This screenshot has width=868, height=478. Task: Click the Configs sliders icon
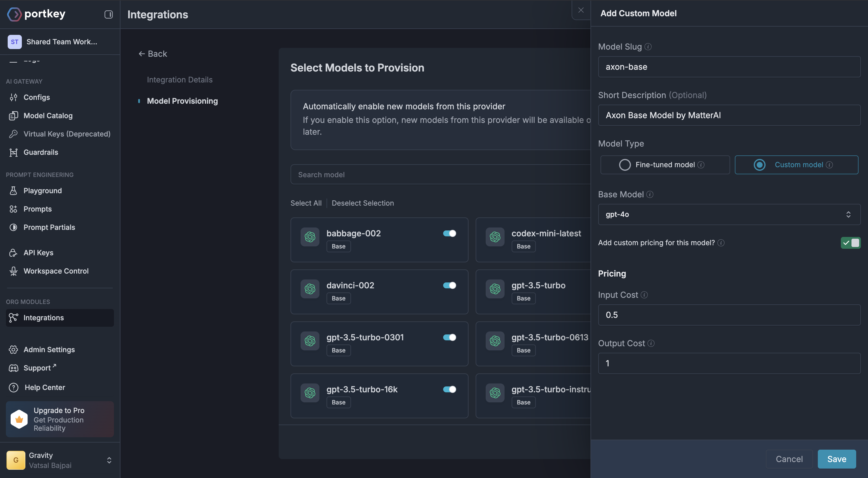click(x=14, y=97)
